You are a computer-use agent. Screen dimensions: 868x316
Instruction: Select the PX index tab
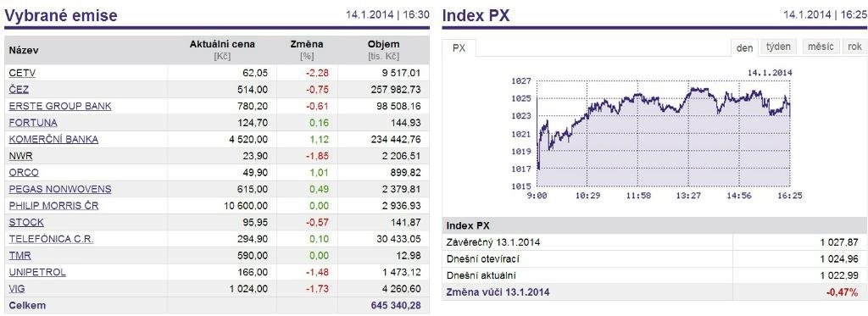[x=459, y=48]
